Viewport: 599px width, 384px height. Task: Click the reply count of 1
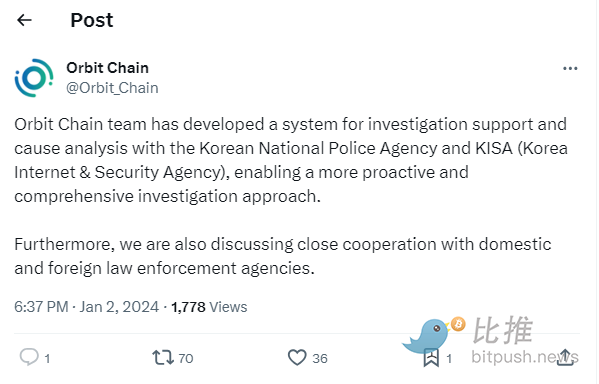coord(47,358)
